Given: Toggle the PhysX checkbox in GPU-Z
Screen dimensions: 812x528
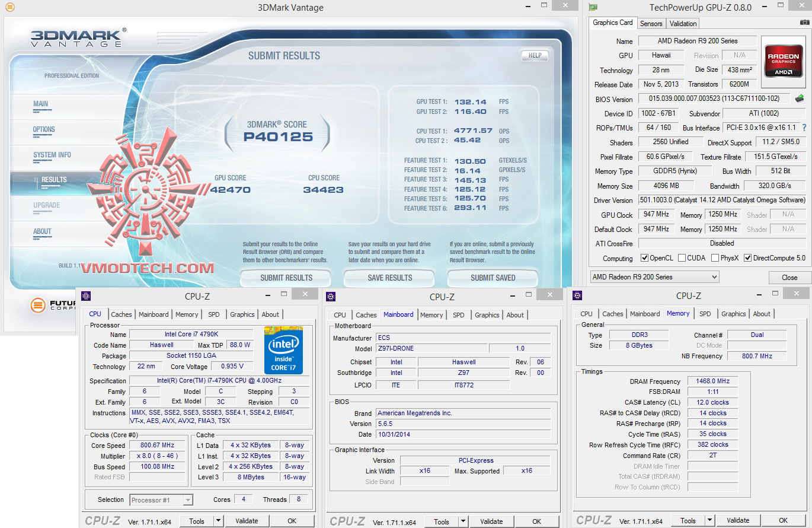Looking at the screenshot, I should coord(715,258).
